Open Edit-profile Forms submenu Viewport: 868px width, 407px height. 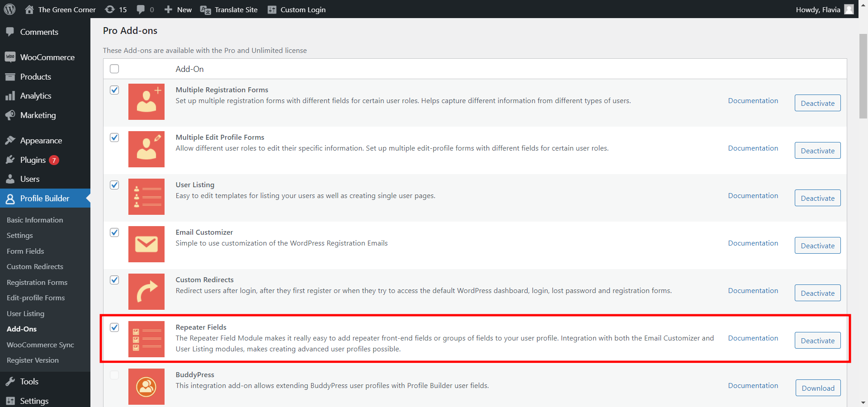(x=36, y=298)
